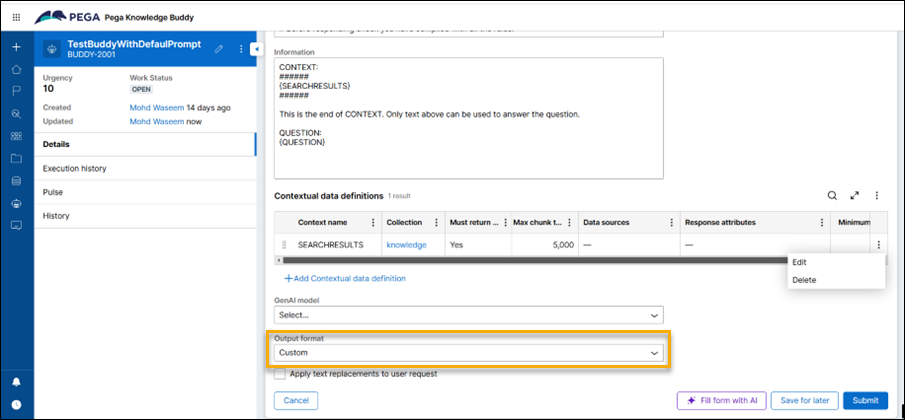Click the grid tiles icon in left sidebar

16,137
